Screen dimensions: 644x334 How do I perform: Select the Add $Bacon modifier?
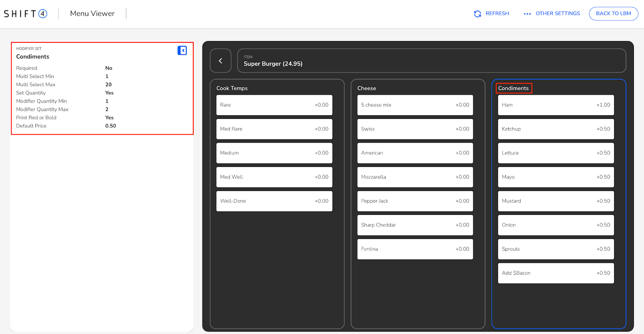tap(555, 273)
